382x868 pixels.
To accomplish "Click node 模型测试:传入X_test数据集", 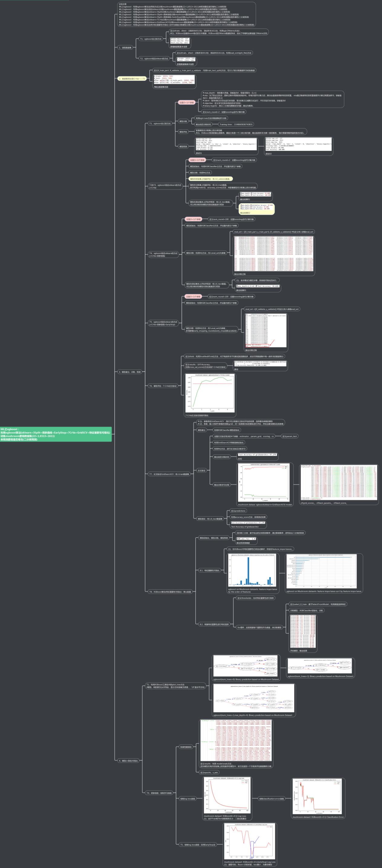I will [x=210, y=519].
